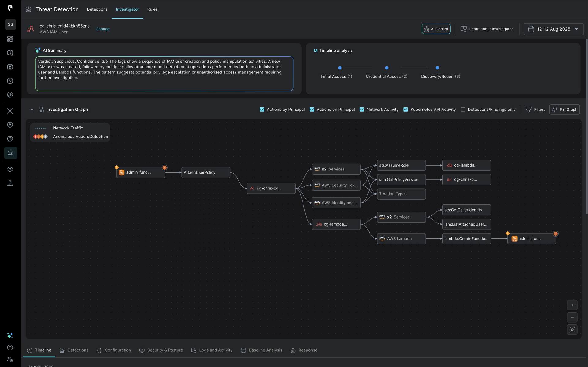Click the graph zoom in plus button

point(572,305)
